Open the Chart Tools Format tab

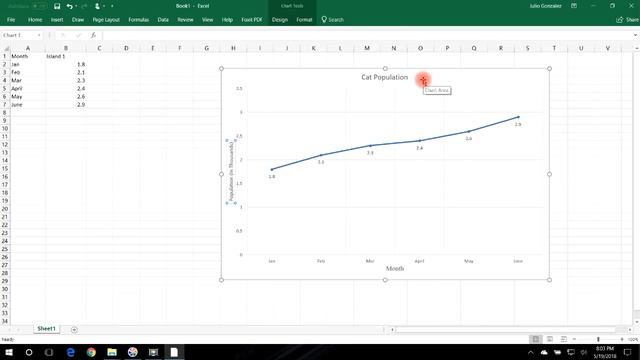point(304,20)
